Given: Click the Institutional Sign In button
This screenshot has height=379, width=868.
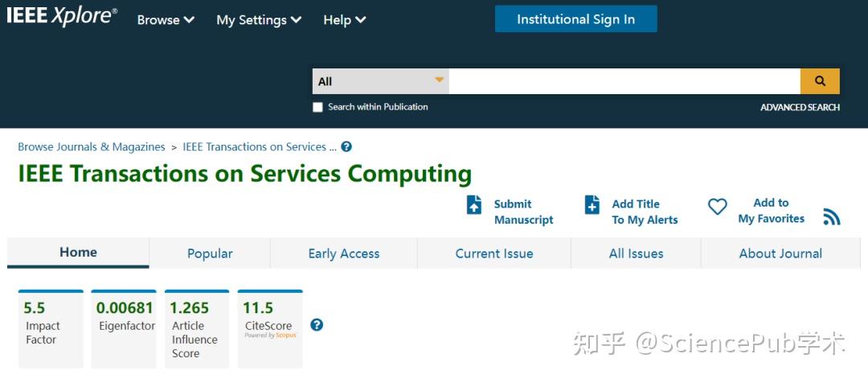Looking at the screenshot, I should pyautogui.click(x=575, y=19).
